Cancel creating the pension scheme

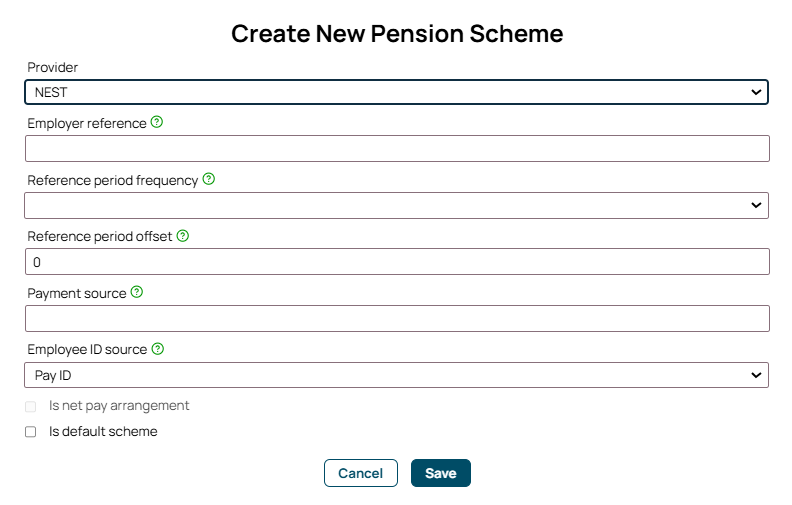pyautogui.click(x=361, y=473)
